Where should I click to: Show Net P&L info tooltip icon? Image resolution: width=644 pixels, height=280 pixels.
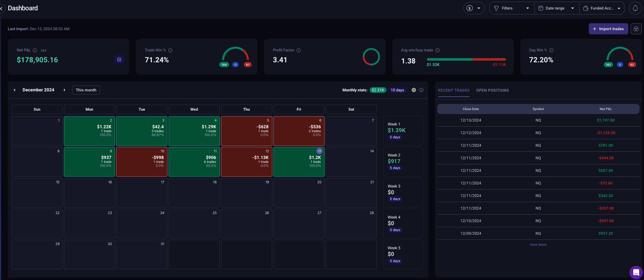tap(35, 50)
